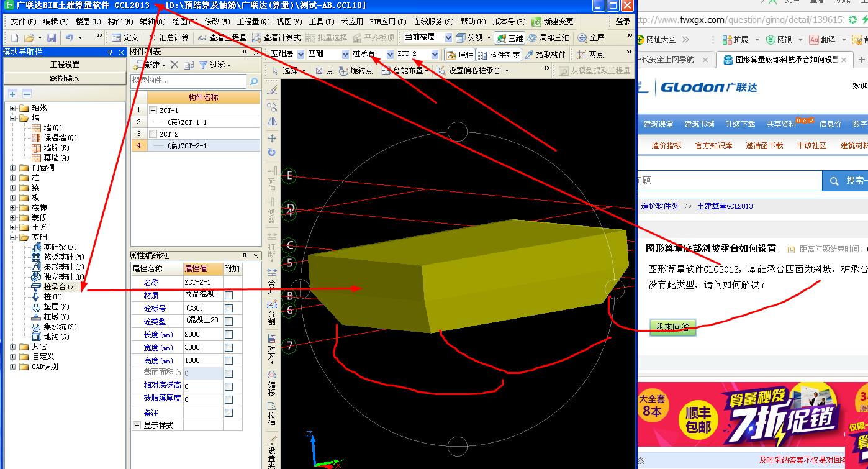
Task: Click the Open folder toolbar icon
Action: tap(29, 38)
